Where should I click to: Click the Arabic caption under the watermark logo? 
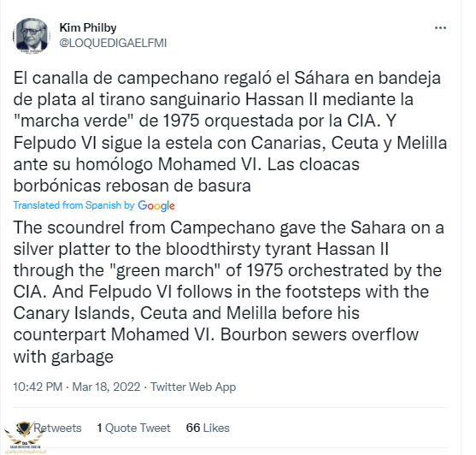point(26,452)
